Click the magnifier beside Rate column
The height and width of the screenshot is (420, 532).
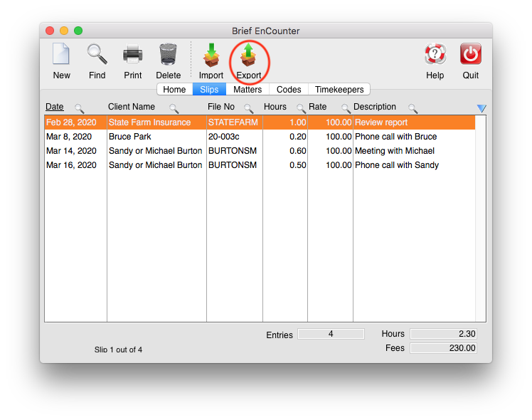click(346, 109)
